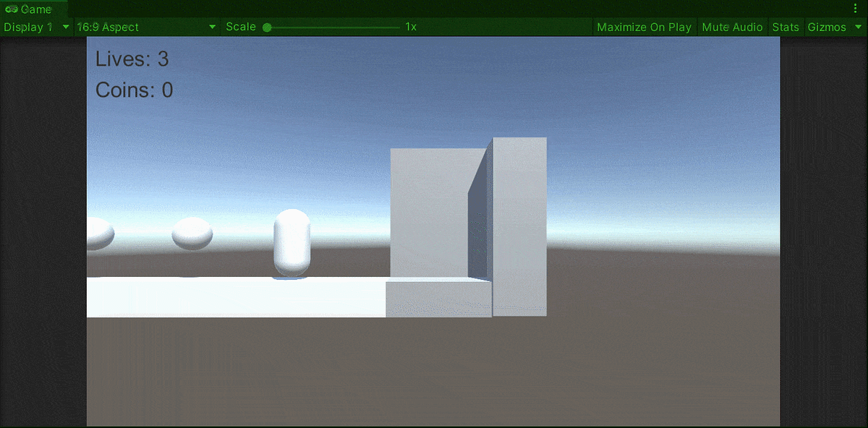The image size is (868, 428).
Task: Click the Coins: 0 HUD counter
Action: pyautogui.click(x=134, y=90)
